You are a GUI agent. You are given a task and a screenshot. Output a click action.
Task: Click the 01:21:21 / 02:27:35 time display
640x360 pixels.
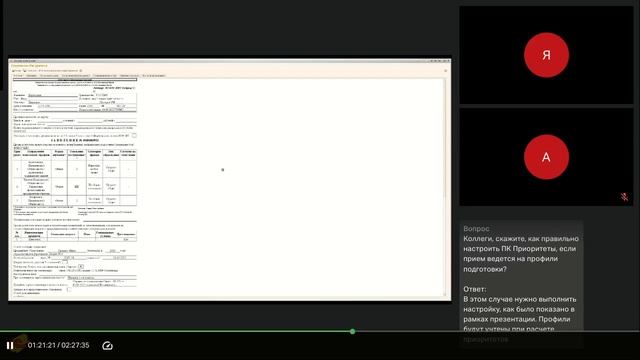[x=58, y=345]
